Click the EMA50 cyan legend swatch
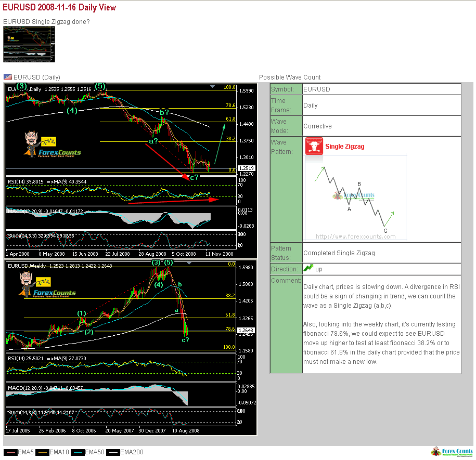The image size is (476, 460). 78,452
